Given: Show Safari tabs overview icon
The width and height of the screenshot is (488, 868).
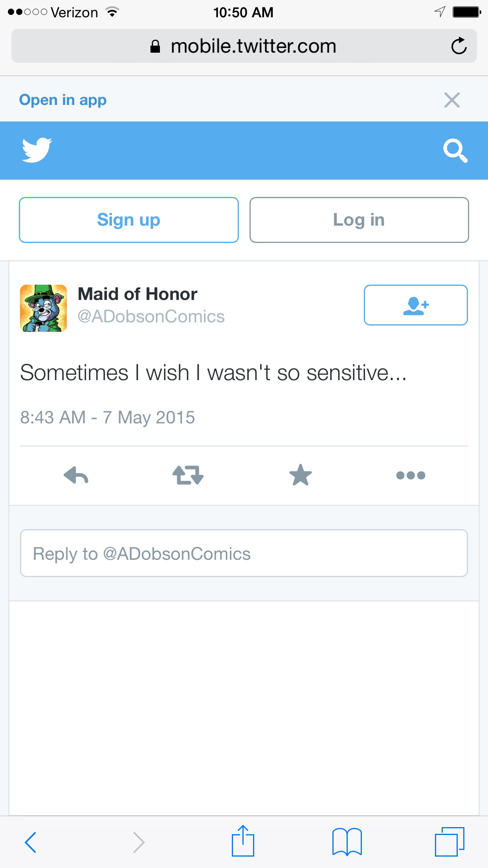Looking at the screenshot, I should pyautogui.click(x=449, y=841).
